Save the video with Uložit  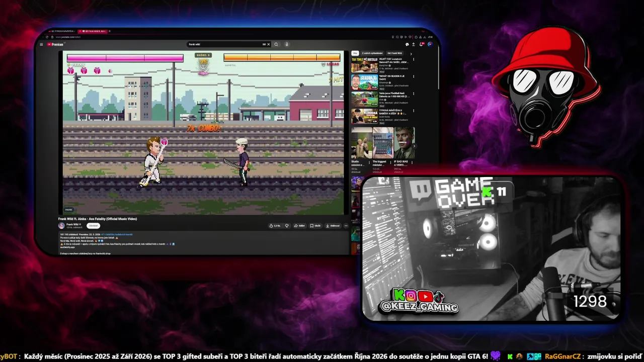tap(315, 226)
